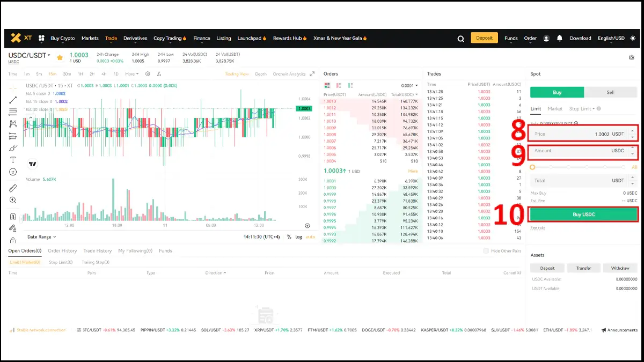Click the TradingView logo on chart
The height and width of the screenshot is (362, 644).
click(x=33, y=164)
